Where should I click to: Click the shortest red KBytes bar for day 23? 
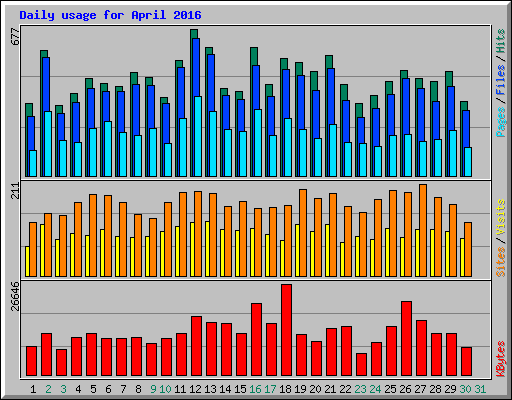pyautogui.click(x=361, y=364)
